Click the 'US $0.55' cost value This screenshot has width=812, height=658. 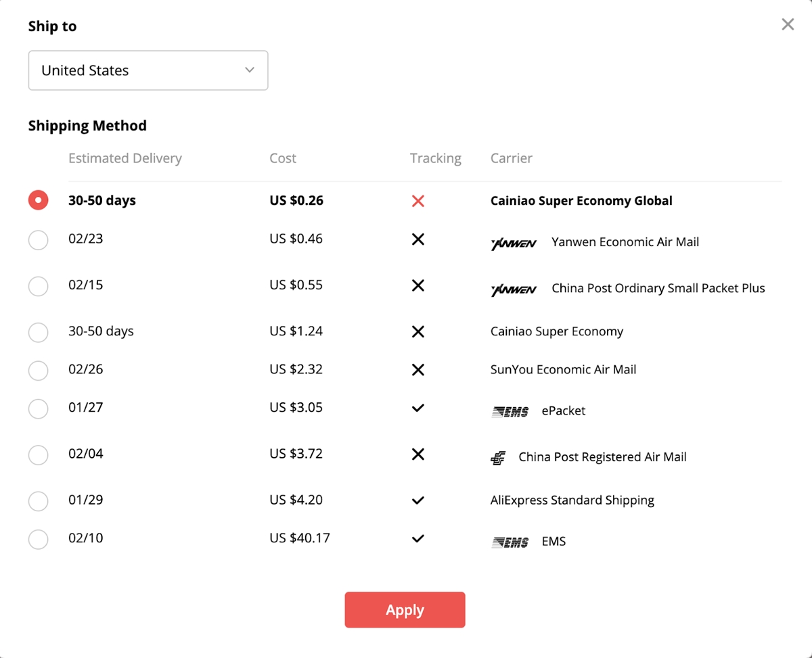pos(296,285)
